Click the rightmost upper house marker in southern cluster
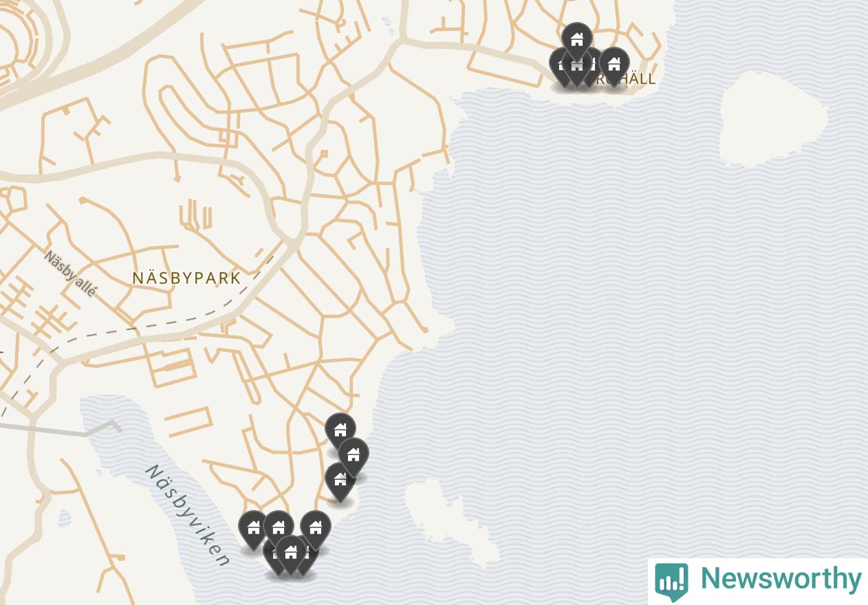 (x=316, y=528)
